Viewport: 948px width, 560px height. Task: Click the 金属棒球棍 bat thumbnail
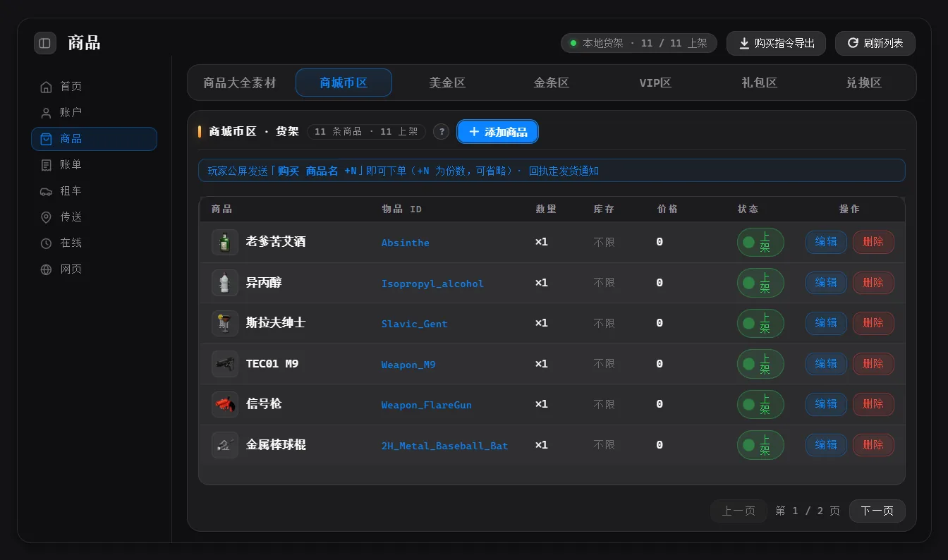click(225, 445)
